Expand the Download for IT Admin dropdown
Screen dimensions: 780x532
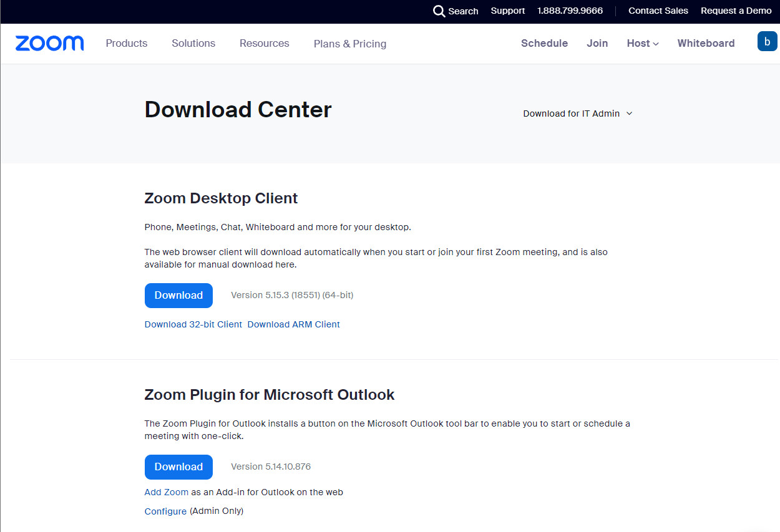tap(578, 114)
